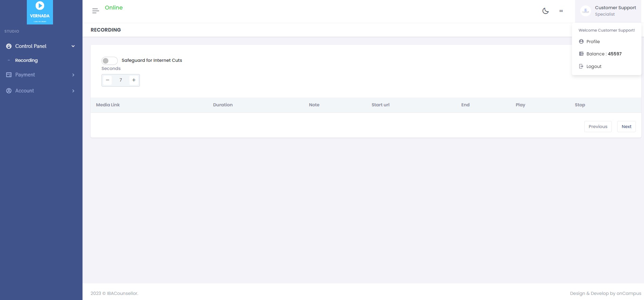Collapse the Control Panel chevron
Viewport: 644px width, 300px height.
[x=73, y=46]
